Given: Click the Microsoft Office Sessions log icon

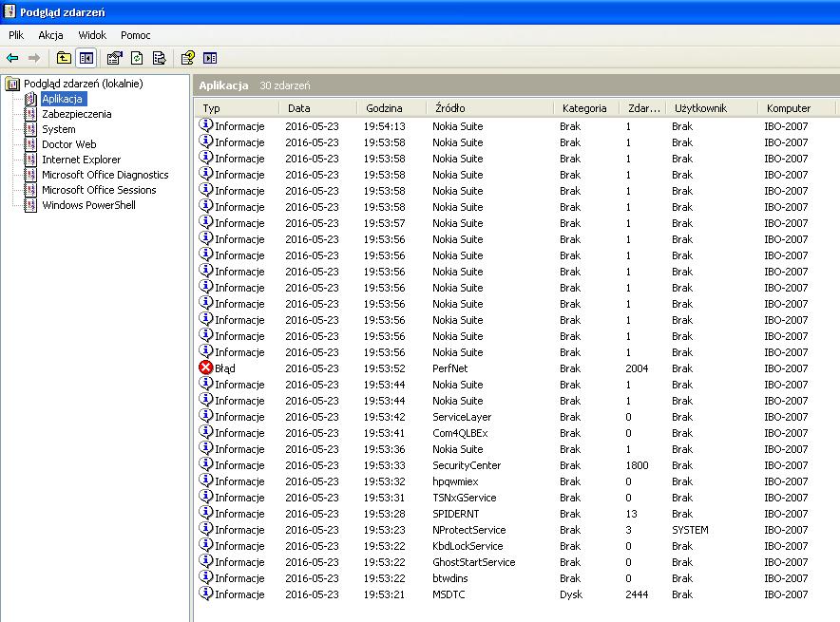Looking at the screenshot, I should [x=31, y=190].
